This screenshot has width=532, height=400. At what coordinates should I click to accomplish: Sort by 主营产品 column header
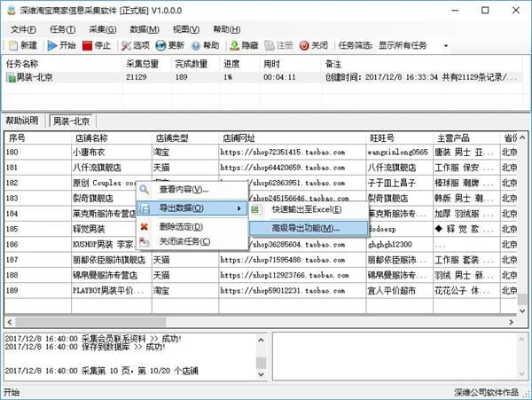click(466, 138)
